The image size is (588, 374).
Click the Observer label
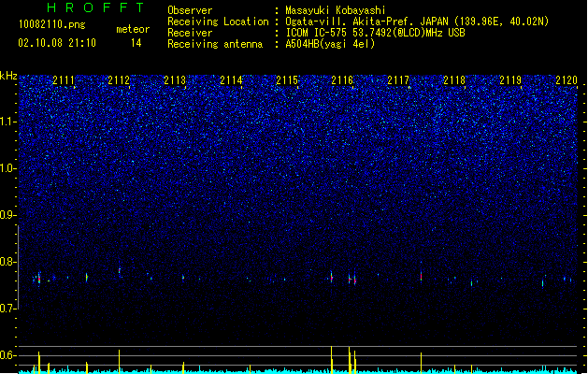tap(190, 10)
